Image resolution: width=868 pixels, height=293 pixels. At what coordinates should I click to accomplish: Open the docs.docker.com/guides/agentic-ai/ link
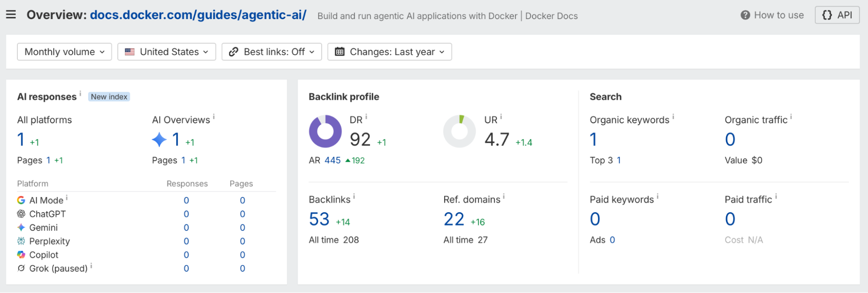pos(198,15)
